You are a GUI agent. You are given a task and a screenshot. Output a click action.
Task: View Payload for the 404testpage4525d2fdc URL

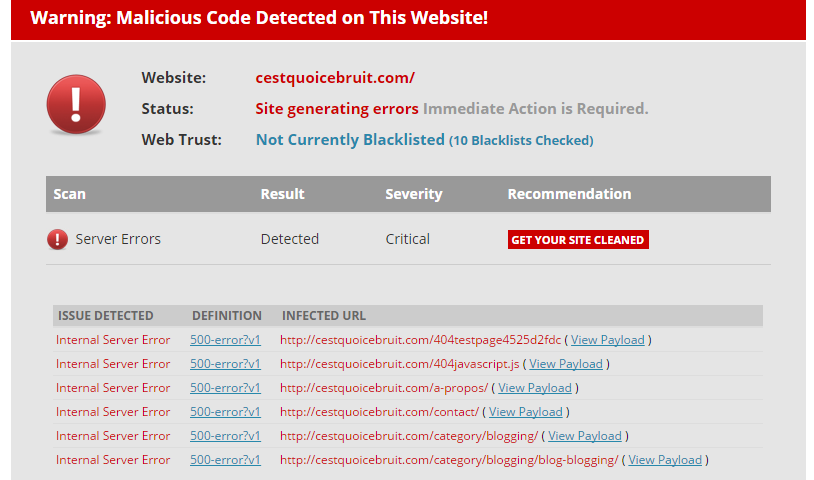coord(607,340)
